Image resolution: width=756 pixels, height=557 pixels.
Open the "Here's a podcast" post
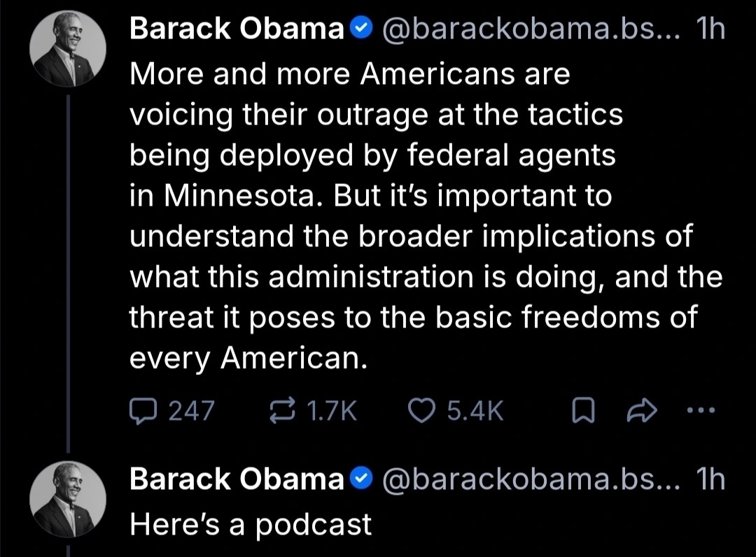click(251, 524)
